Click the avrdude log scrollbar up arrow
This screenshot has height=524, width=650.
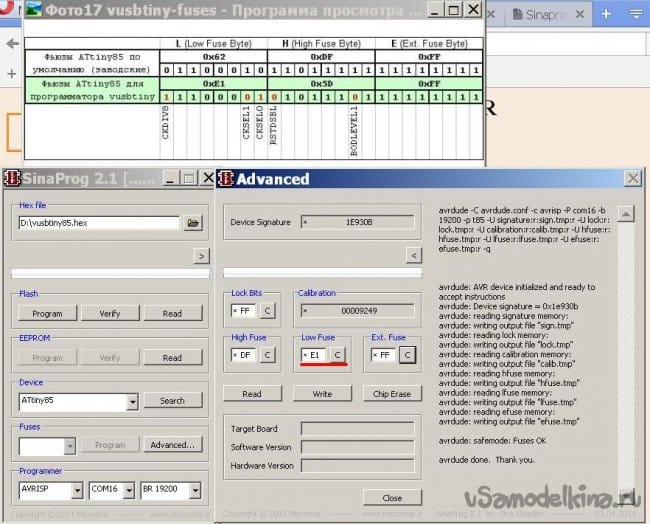(x=623, y=213)
